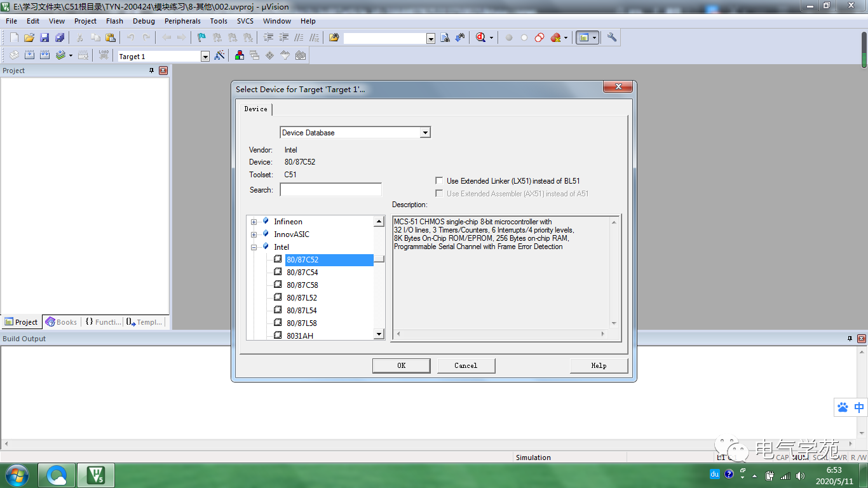Screen dimensions: 868x488
Task: Toggle Use Extended Assembler (AX51) checkbox
Action: pyautogui.click(x=439, y=194)
